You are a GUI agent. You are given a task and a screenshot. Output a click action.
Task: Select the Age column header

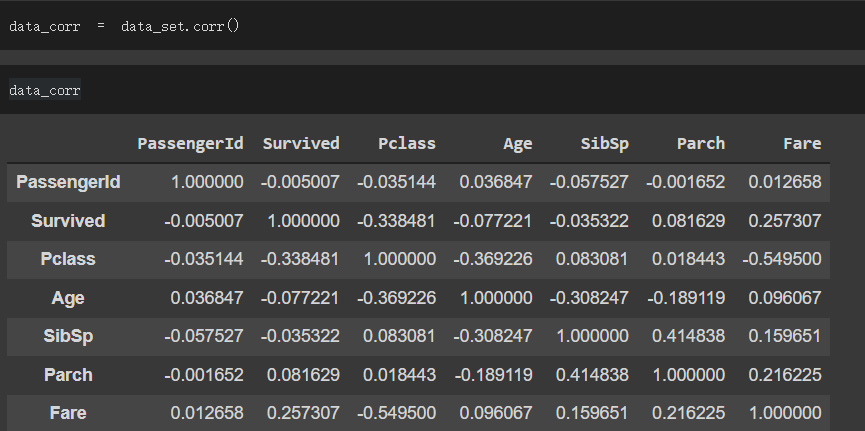click(517, 144)
